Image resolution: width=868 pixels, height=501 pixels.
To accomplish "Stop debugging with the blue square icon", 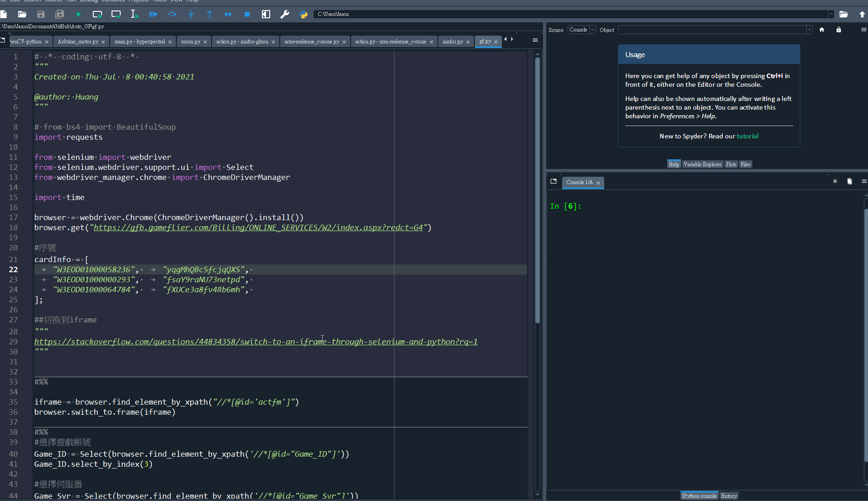I will pyautogui.click(x=247, y=14).
